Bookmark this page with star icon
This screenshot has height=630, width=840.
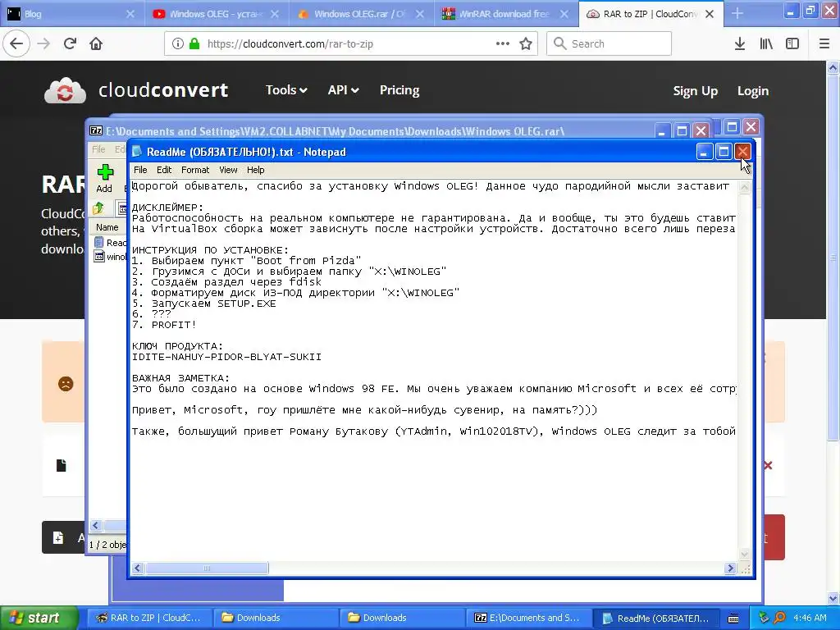[x=526, y=44]
